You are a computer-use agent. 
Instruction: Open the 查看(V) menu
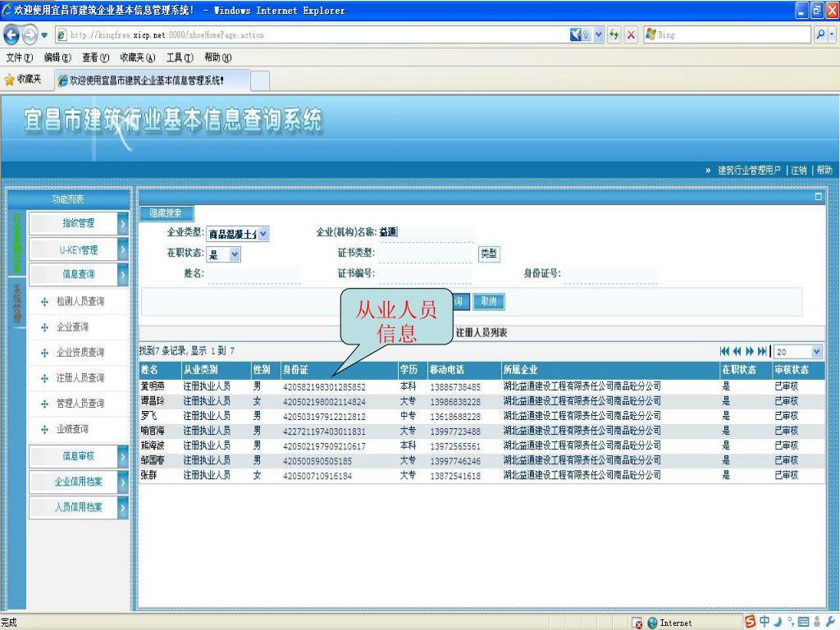tap(95, 57)
